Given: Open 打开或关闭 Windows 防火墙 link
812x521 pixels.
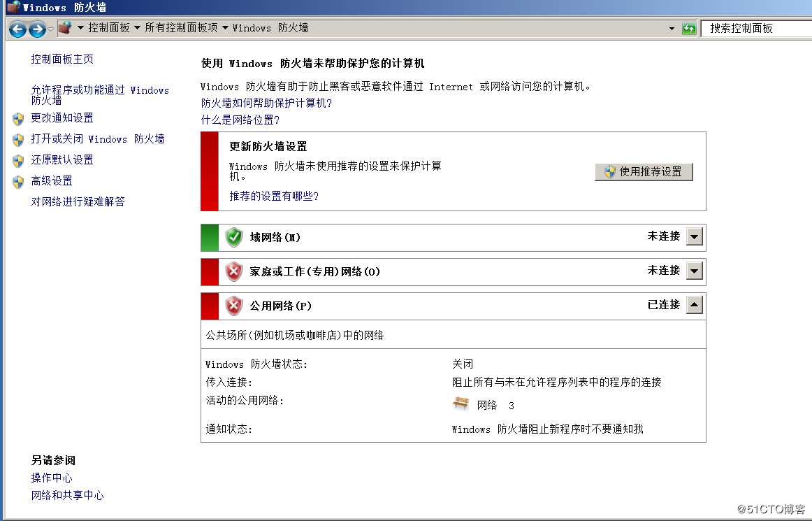Looking at the screenshot, I should (98, 139).
